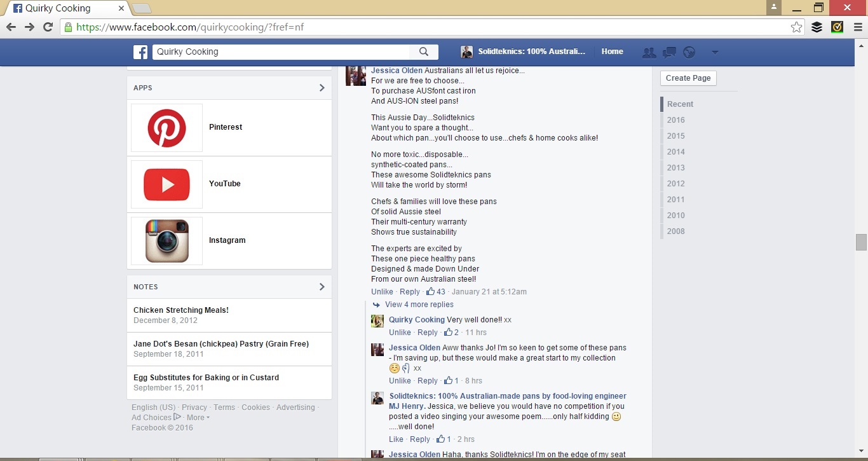Screen dimensions: 868x461
Task: Like the Solidteknics reply comment
Action: [397, 439]
